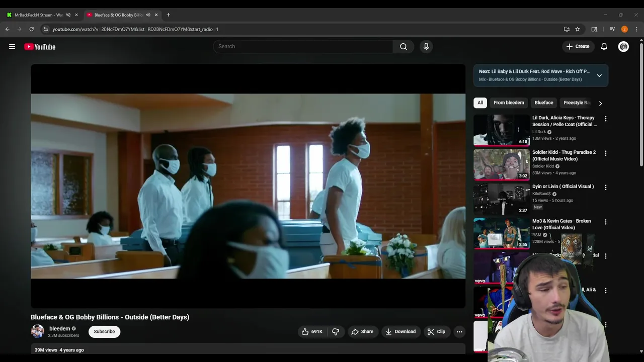Open a new browser tab
The height and width of the screenshot is (362, 644).
(x=168, y=15)
